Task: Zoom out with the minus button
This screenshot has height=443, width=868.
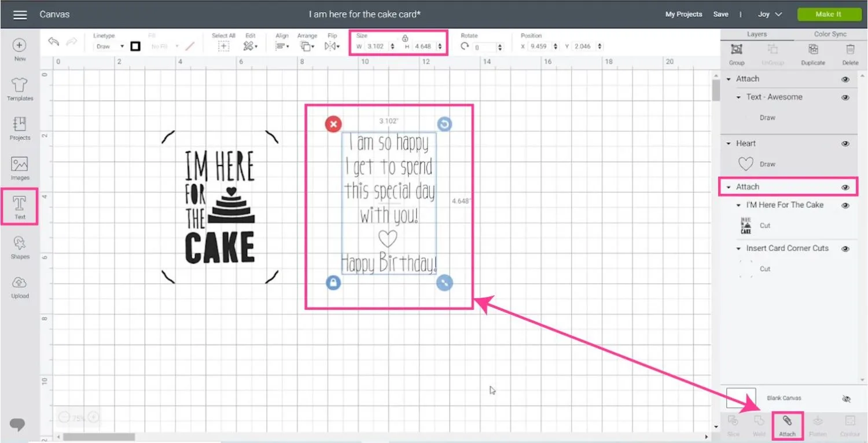Action: (x=64, y=418)
